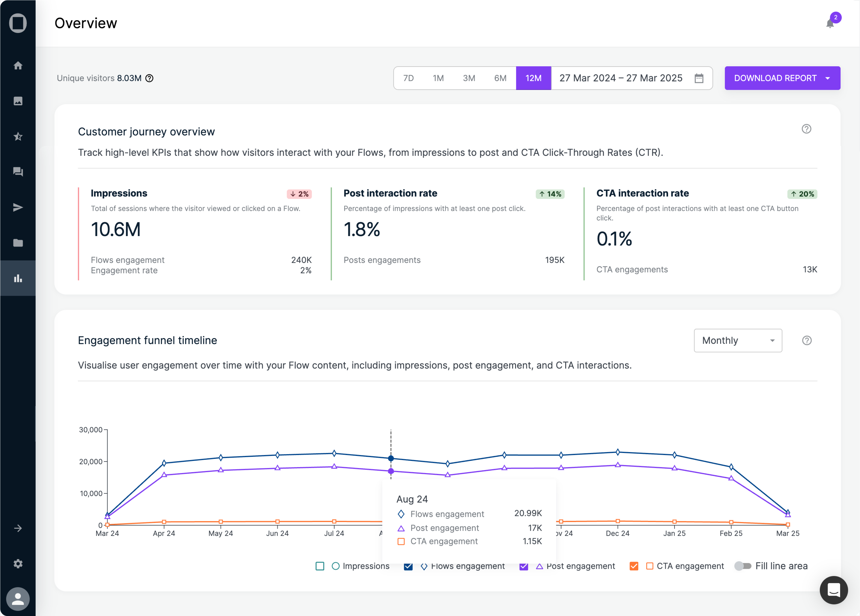Uncheck the Flows engagement checkbox
The image size is (860, 616).
408,566
